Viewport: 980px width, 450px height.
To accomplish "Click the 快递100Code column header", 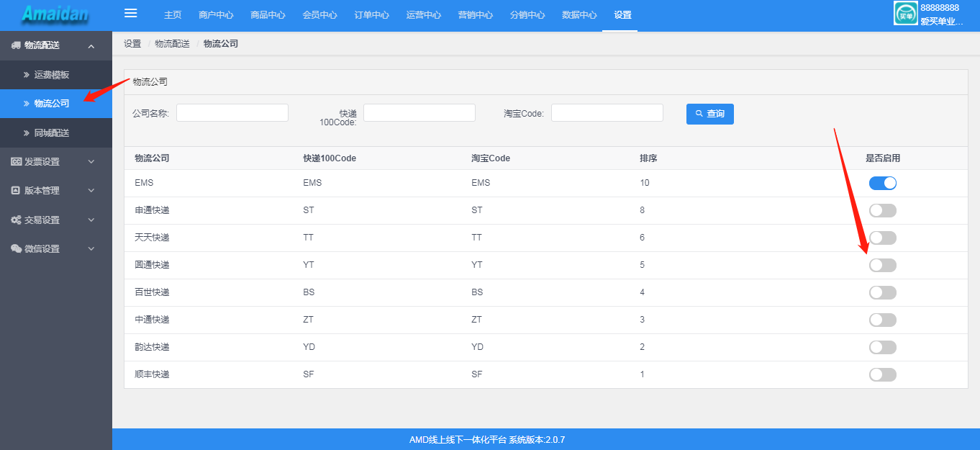I will tap(330, 158).
